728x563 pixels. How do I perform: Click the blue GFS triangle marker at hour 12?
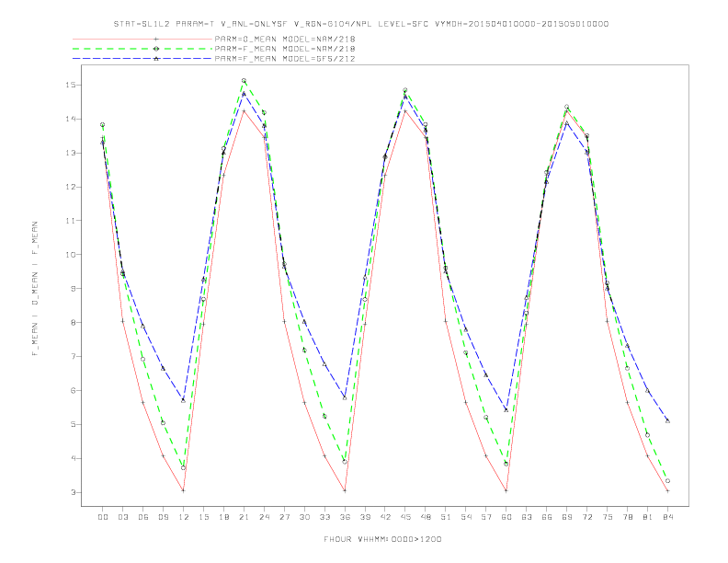(184, 400)
